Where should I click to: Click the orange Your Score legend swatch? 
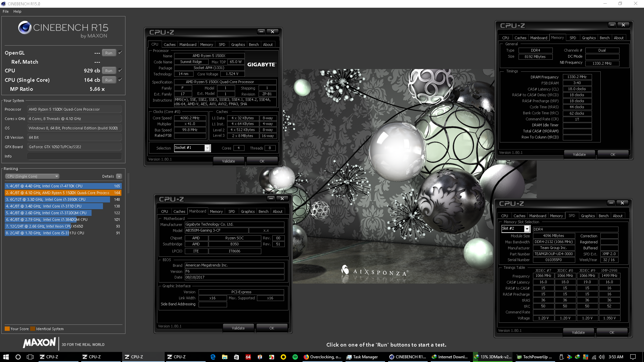tap(7, 329)
